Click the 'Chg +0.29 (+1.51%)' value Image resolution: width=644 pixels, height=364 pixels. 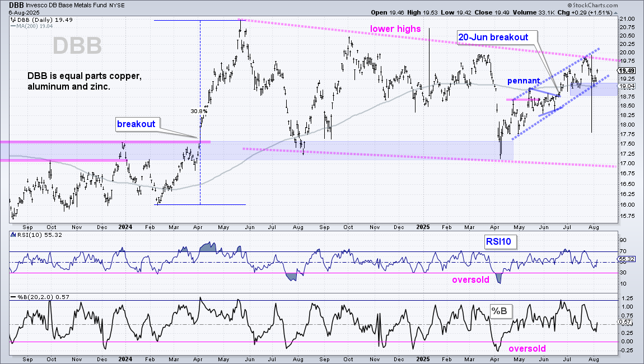tap(586, 12)
